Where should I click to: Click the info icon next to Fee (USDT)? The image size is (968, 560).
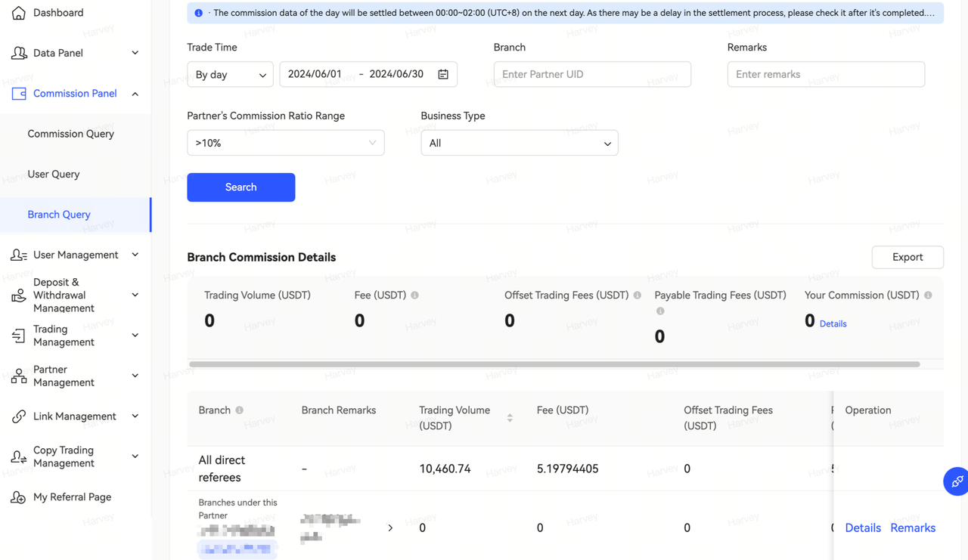[x=414, y=295]
